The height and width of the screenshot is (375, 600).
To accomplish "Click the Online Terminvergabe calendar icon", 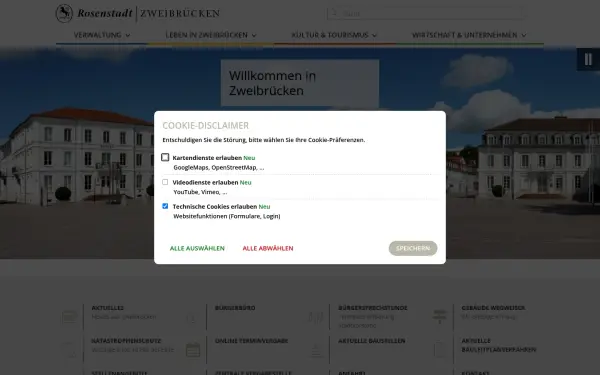I will tap(193, 350).
